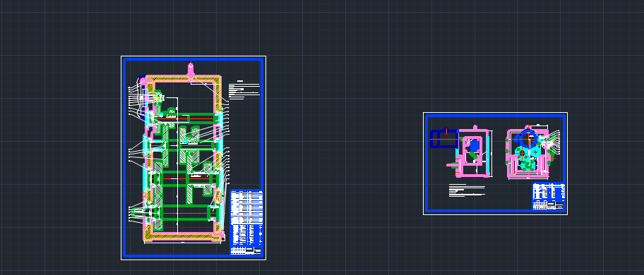The image size is (644, 275).
Task: Click the title block of the right sheet
Action: [549, 196]
